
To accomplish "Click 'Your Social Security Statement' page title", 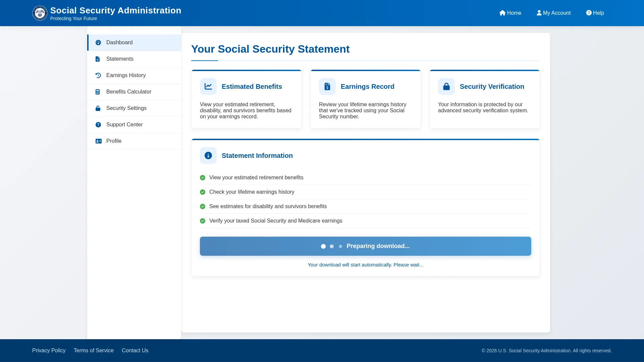I will coord(270,49).
